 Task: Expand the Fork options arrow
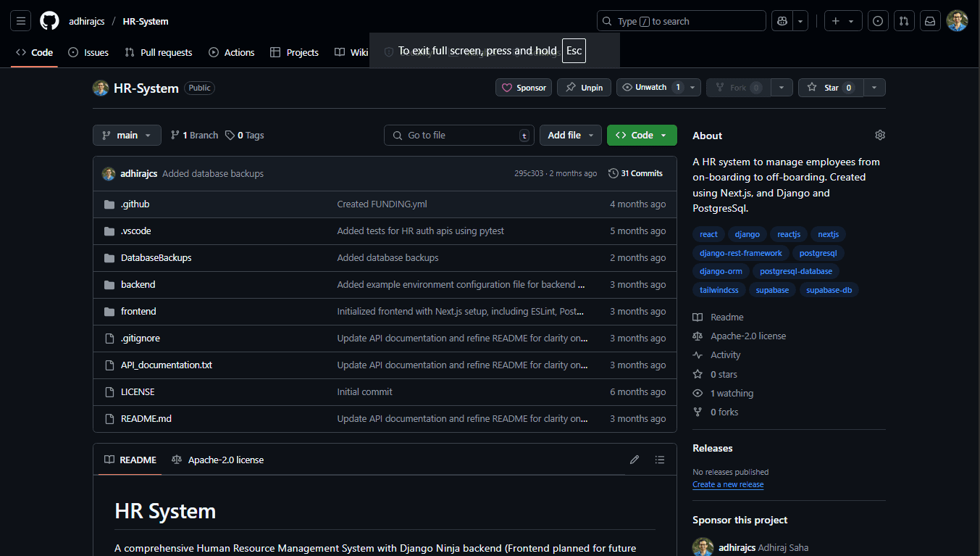[x=782, y=88]
